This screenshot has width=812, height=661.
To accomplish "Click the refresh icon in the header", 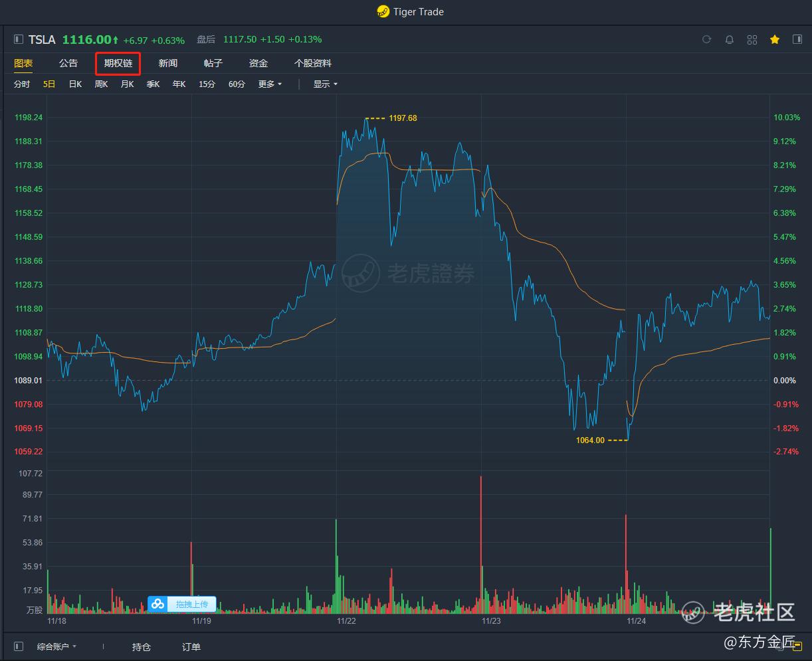I will (x=706, y=40).
